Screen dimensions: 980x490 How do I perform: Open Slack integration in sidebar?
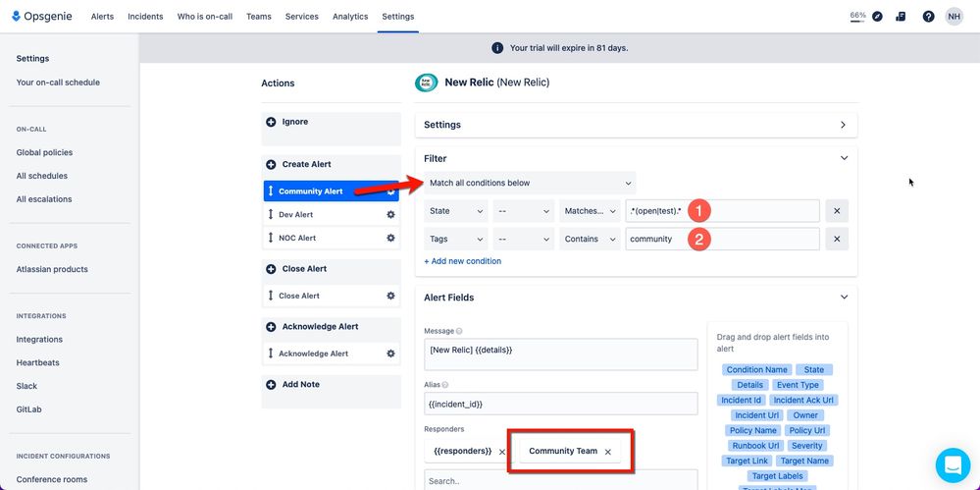(26, 386)
